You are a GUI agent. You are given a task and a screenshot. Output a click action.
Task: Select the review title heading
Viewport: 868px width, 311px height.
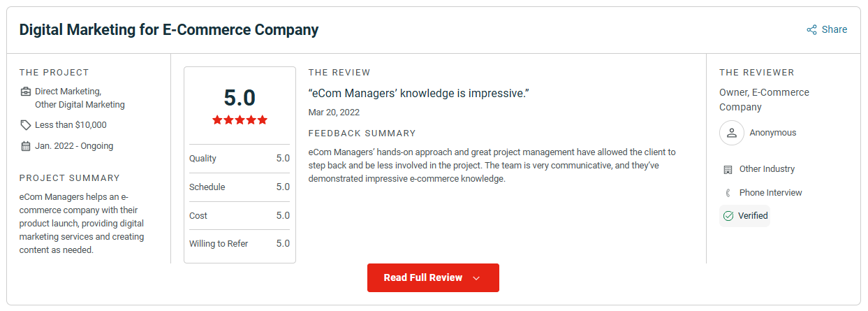point(169,30)
